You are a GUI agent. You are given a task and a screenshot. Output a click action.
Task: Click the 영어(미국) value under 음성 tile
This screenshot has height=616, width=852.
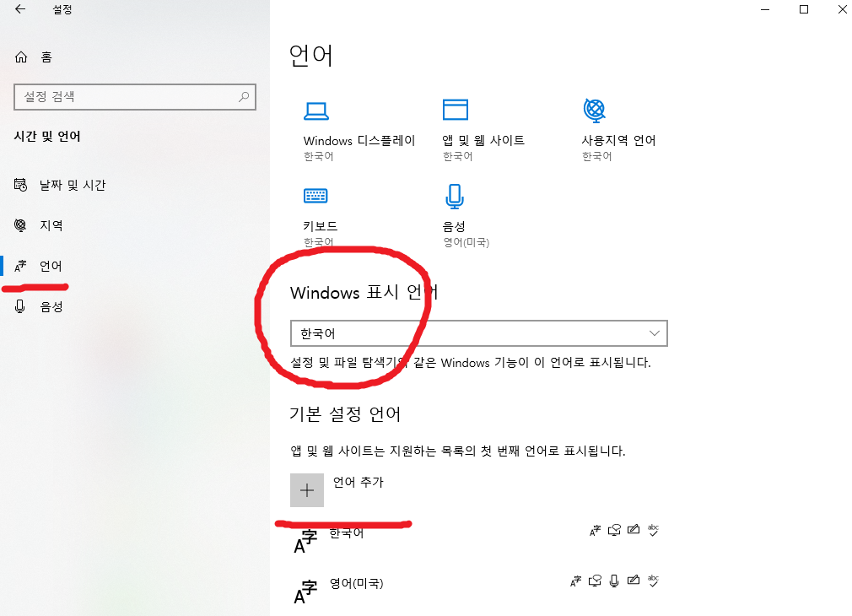[x=466, y=242]
